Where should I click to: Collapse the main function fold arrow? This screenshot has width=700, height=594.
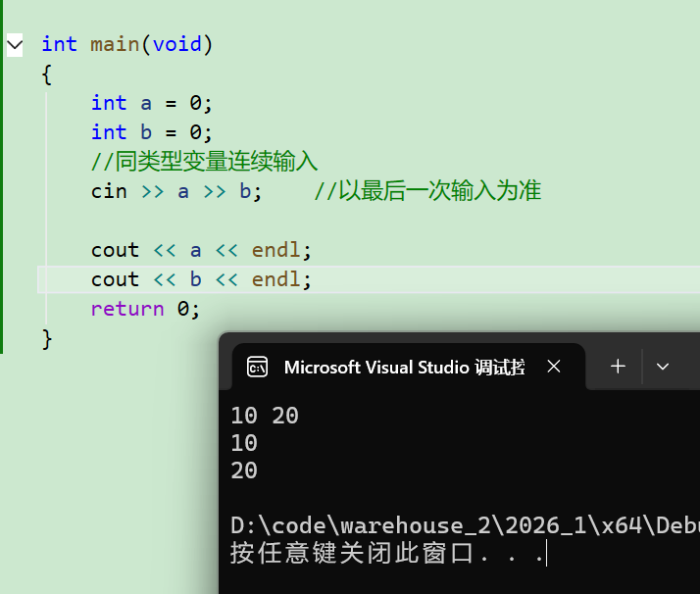click(15, 45)
